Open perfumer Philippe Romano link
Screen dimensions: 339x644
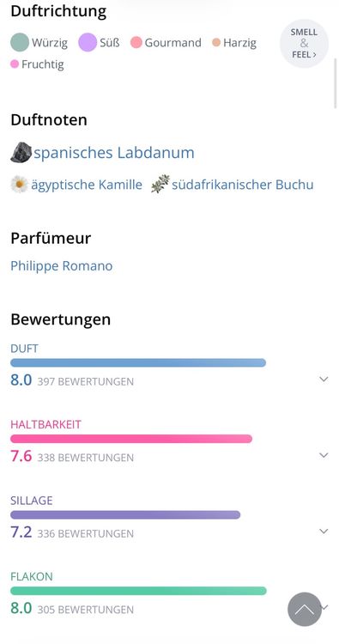coord(62,265)
